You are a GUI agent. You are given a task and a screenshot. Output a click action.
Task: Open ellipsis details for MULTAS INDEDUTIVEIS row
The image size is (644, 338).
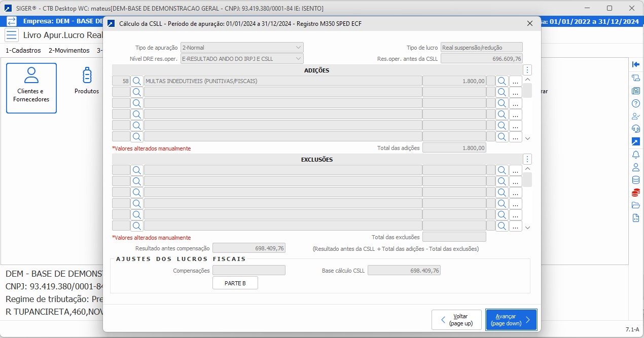click(516, 81)
